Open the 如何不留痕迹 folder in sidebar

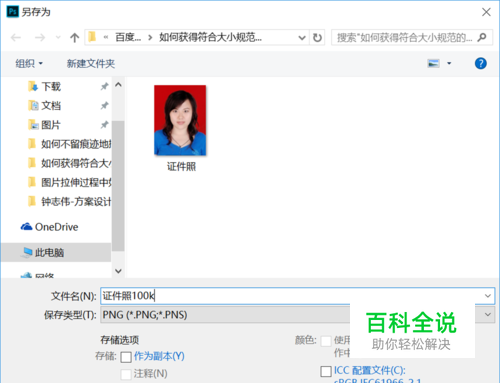coord(70,144)
